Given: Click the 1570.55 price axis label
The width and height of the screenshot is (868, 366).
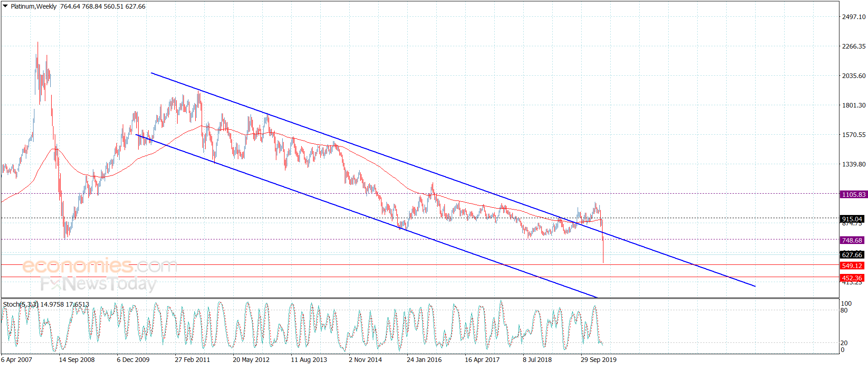Looking at the screenshot, I should tap(854, 135).
